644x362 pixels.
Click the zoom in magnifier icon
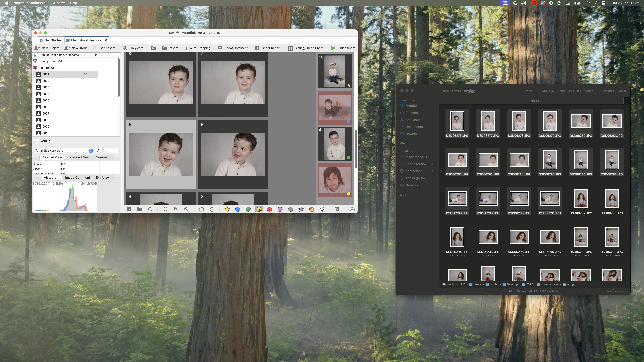click(x=176, y=209)
